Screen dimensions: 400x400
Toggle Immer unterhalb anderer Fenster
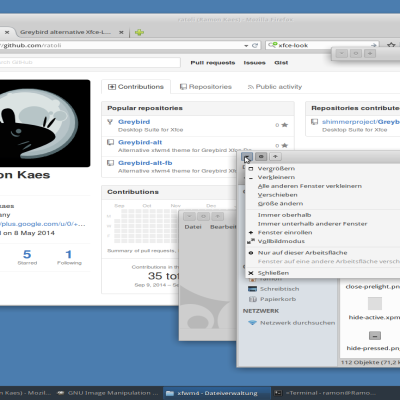322,224
